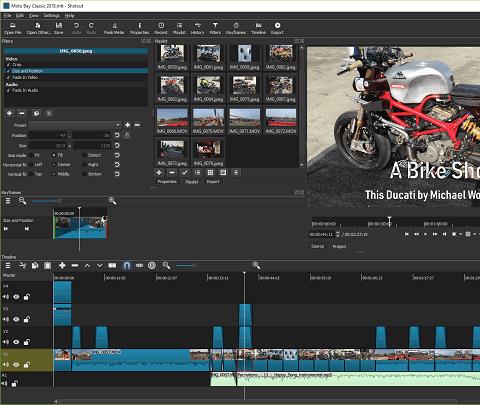Paste the clip into the timeline

click(48, 265)
